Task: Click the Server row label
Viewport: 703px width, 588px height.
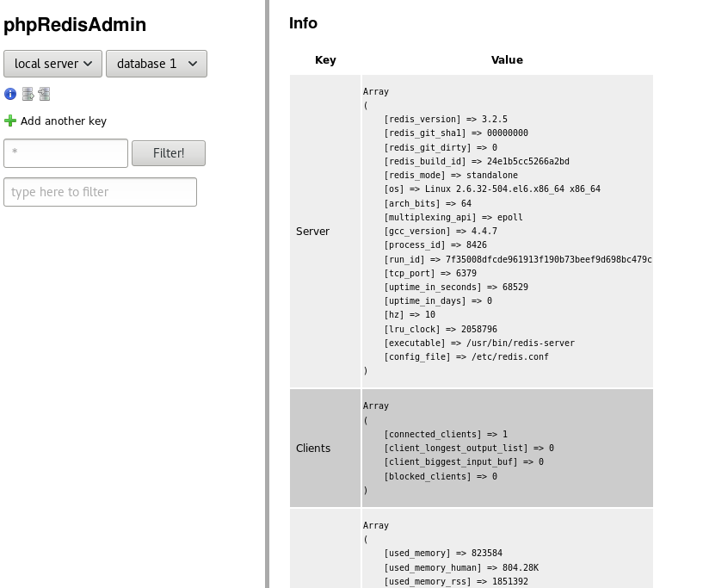Action: (312, 232)
